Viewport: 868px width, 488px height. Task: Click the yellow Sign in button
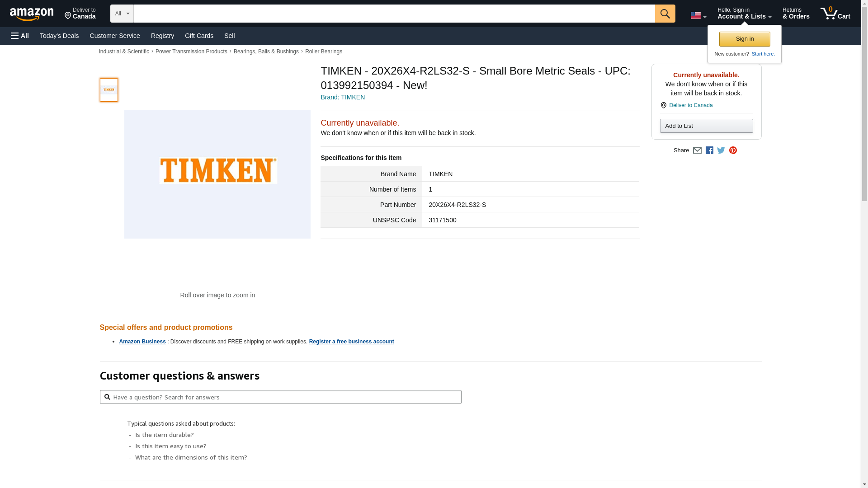[745, 39]
